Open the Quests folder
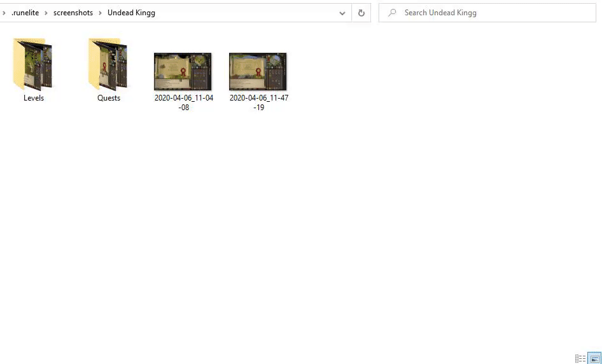Viewport: 602px width, 364px height. pos(108,64)
